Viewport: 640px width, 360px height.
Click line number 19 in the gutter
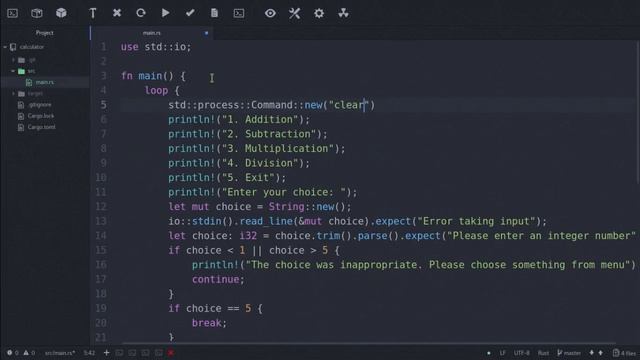[x=101, y=308]
